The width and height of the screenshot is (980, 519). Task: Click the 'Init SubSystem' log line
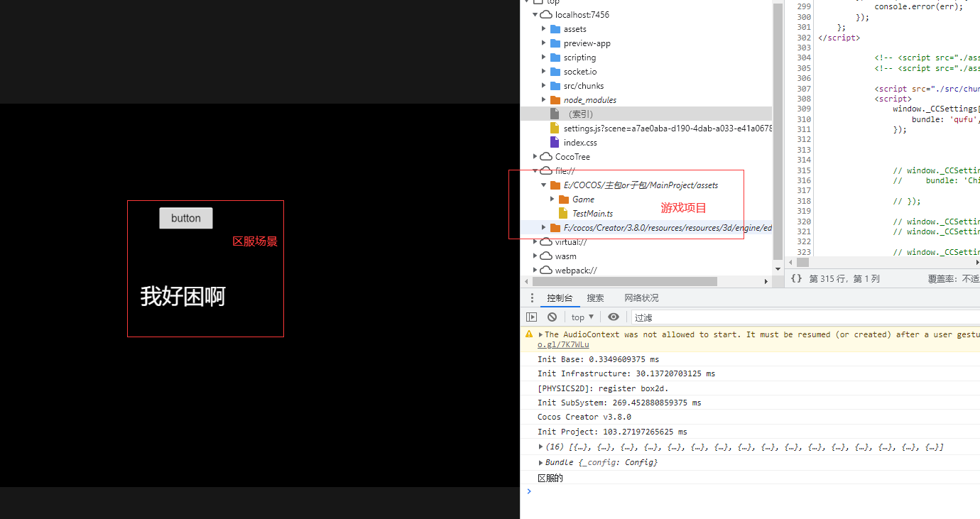(619, 403)
